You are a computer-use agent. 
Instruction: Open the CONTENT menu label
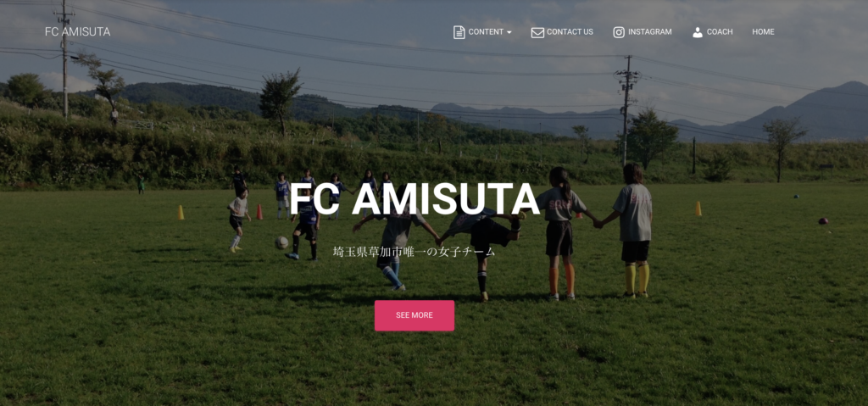click(486, 32)
